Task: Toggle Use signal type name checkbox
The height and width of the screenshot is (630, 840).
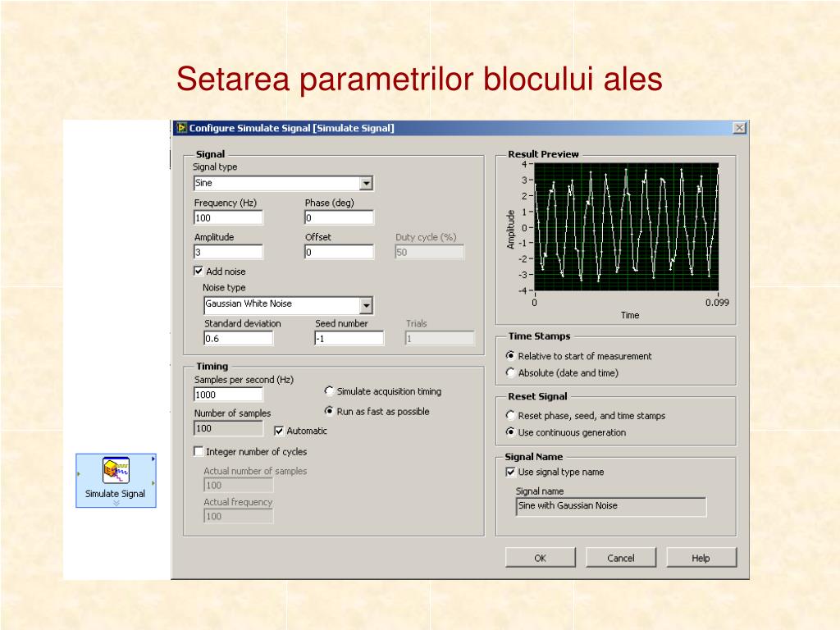Action: coord(510,472)
